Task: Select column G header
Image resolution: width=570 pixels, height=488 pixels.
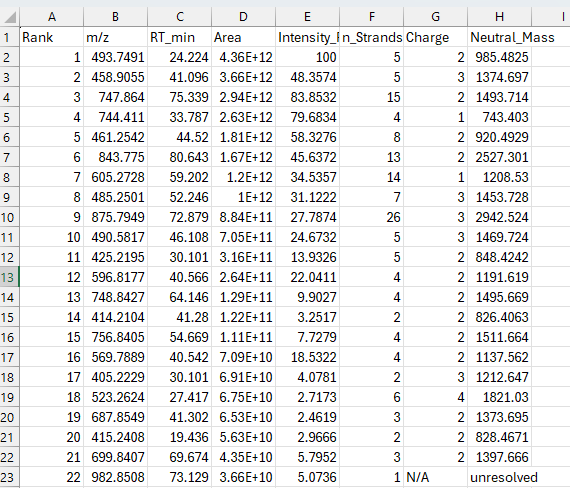Action: pos(435,17)
